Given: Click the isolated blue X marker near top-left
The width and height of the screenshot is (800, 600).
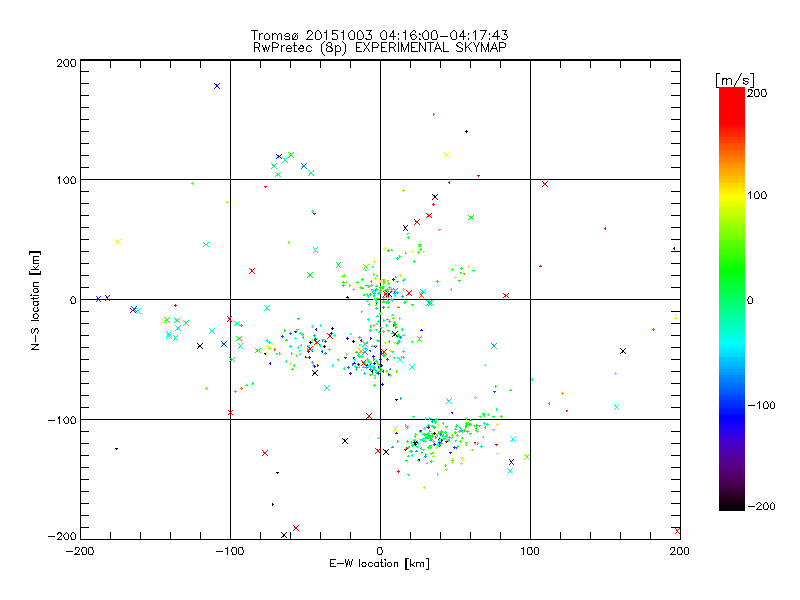Looking at the screenshot, I should point(217,86).
